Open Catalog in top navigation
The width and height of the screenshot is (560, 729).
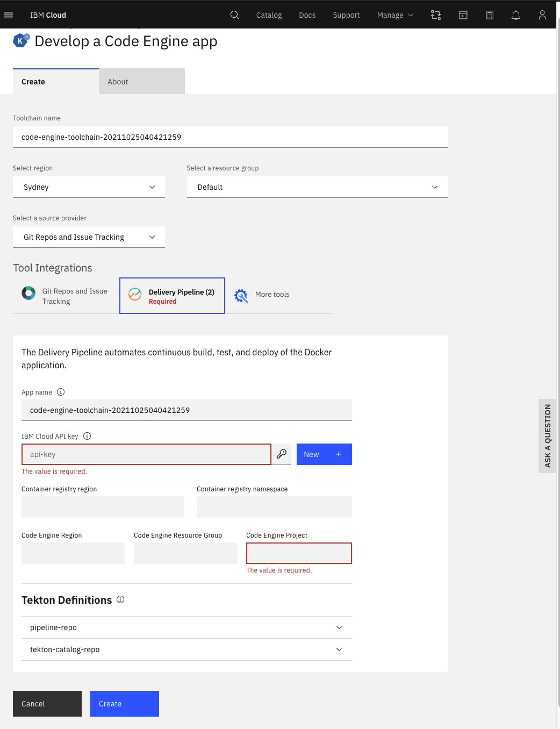click(269, 15)
